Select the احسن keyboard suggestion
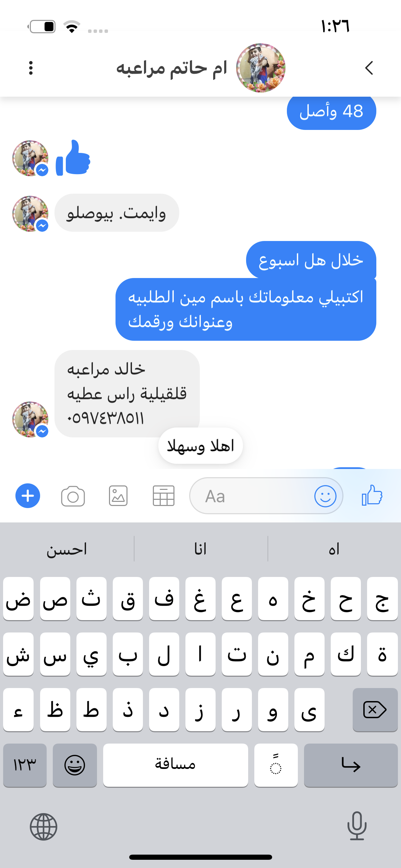Image resolution: width=401 pixels, height=868 pixels. coord(67,549)
